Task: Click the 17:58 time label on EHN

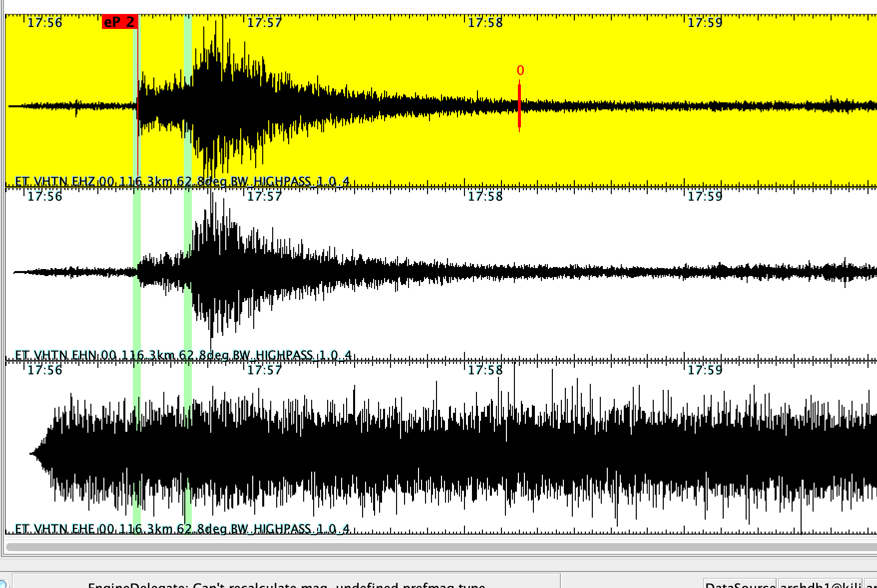Action: click(x=485, y=196)
